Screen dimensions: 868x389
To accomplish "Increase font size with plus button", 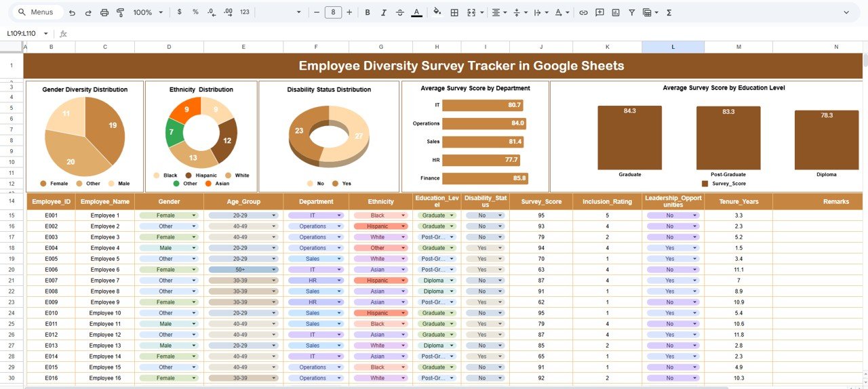I will click(350, 12).
